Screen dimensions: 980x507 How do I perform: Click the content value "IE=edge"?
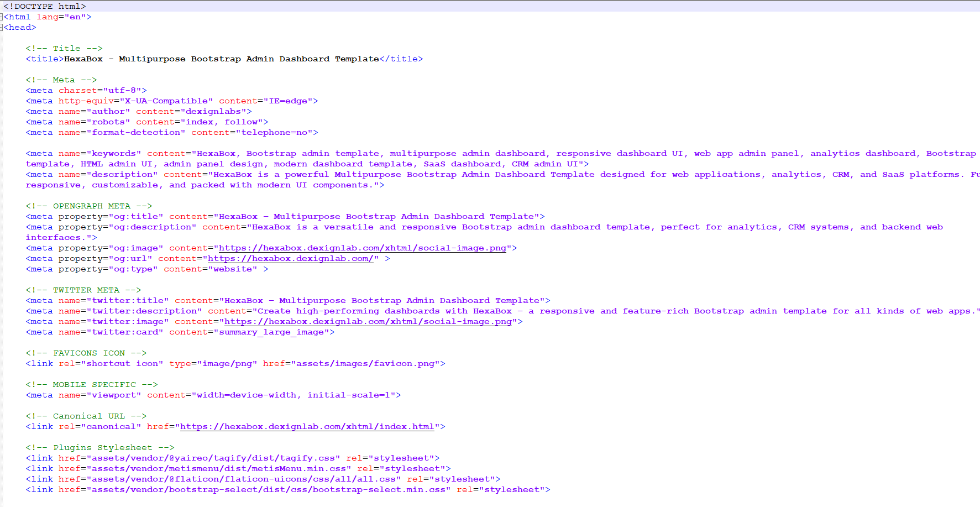pyautogui.click(x=288, y=101)
